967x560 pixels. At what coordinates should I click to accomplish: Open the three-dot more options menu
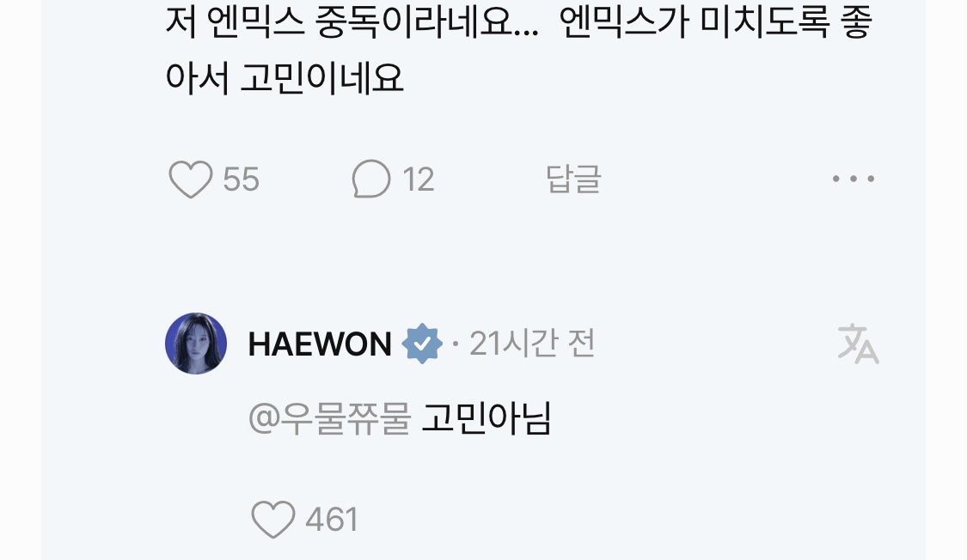pos(854,179)
